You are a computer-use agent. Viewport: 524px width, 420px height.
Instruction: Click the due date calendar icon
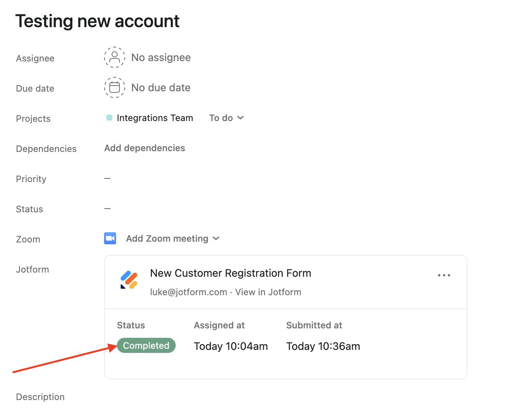click(x=115, y=87)
